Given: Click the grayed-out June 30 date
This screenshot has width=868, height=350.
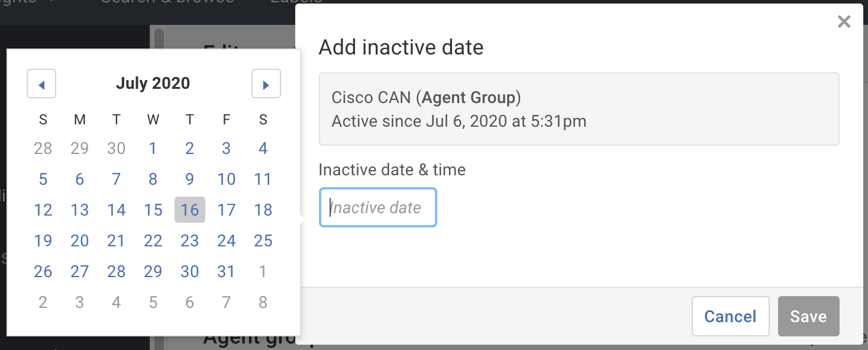Looking at the screenshot, I should 116,148.
